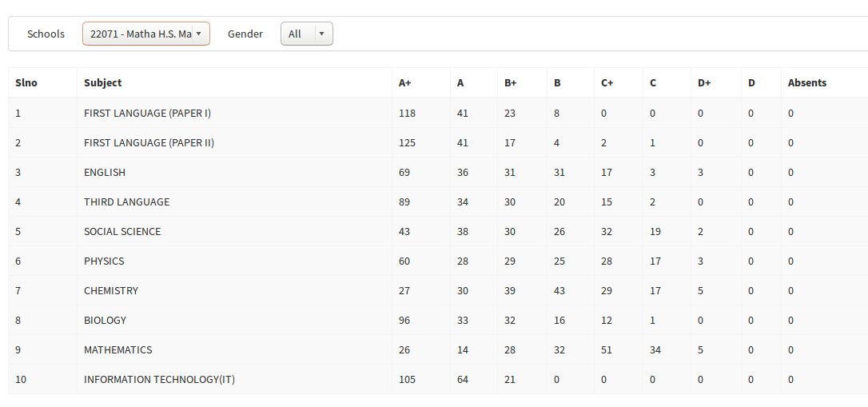Click the arrow on the Gender dropdown
The height and width of the screenshot is (407, 868).
pyautogui.click(x=321, y=34)
